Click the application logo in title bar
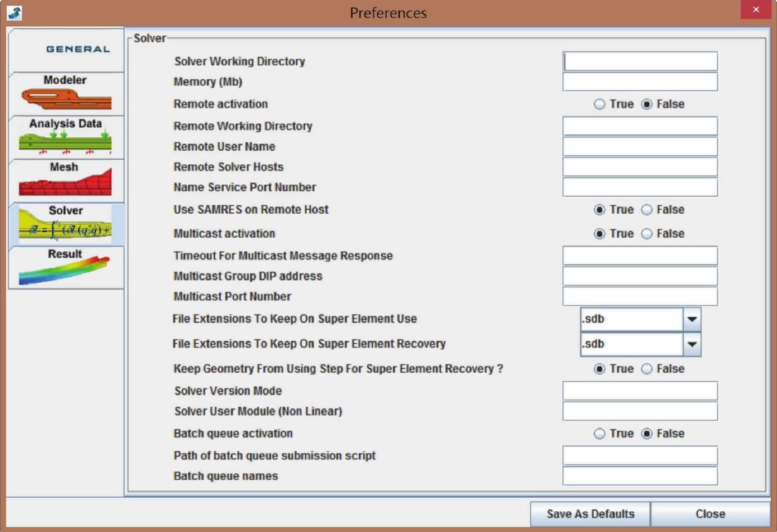 click(x=15, y=13)
